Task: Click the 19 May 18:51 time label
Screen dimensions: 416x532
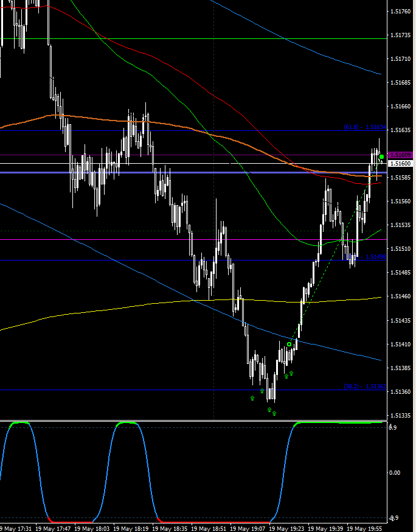Action: coord(209,528)
